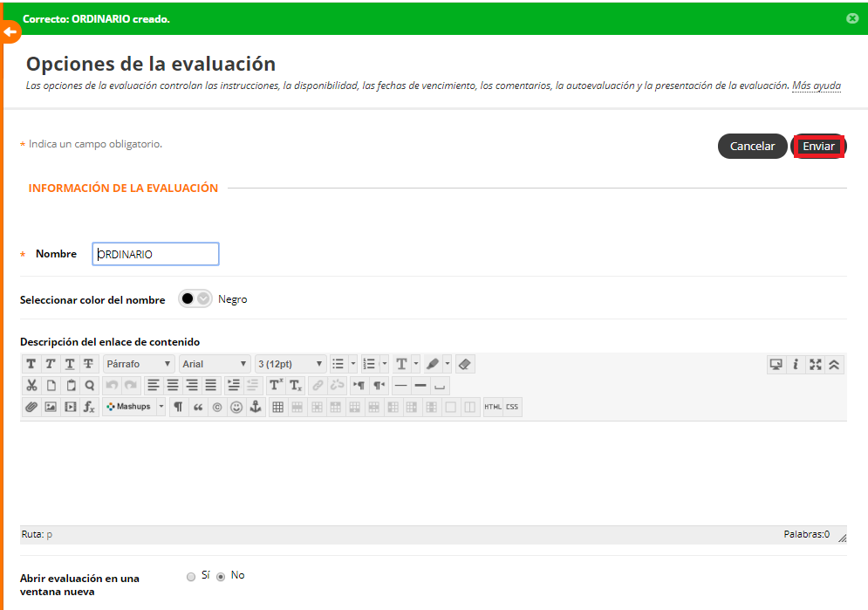Click the Cancelar button
The height and width of the screenshot is (610, 868).
[x=752, y=147]
